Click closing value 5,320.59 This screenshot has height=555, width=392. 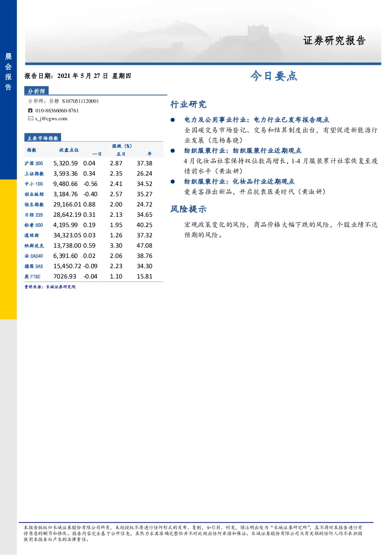[66, 163]
